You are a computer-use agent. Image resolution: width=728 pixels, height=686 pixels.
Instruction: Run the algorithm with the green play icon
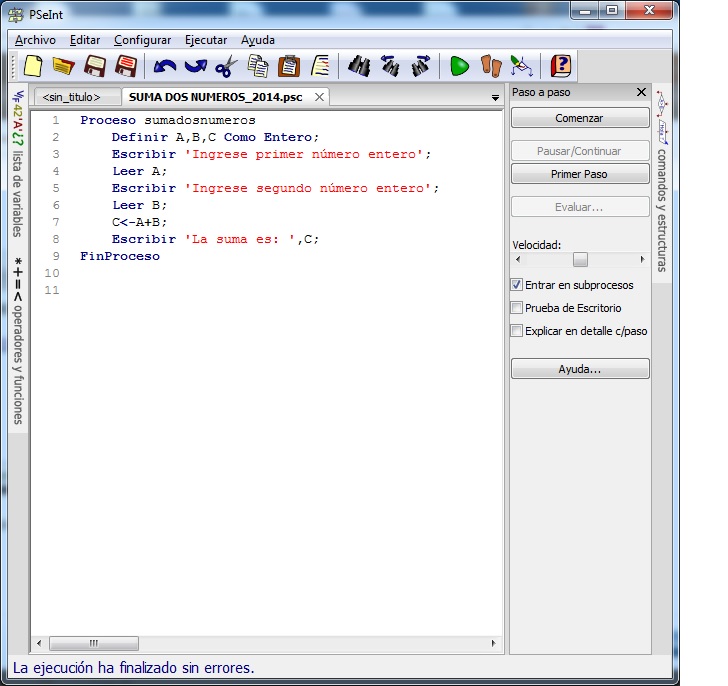coord(459,67)
